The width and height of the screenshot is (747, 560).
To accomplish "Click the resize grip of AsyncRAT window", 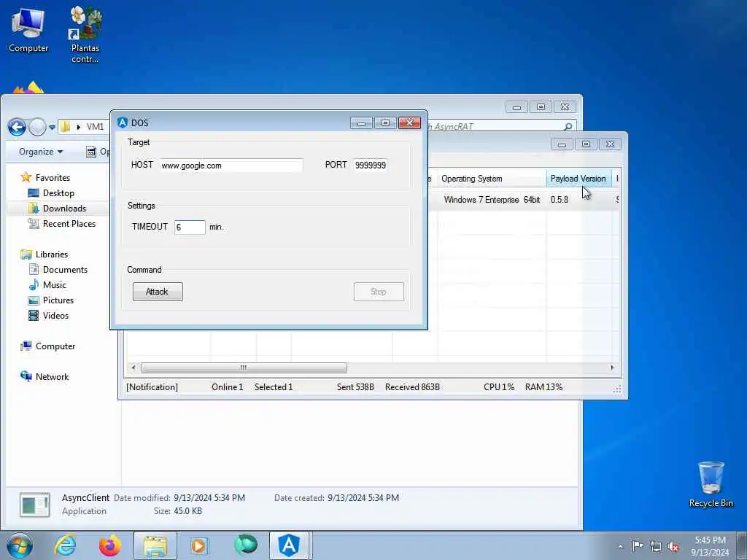I will pyautogui.click(x=617, y=389).
